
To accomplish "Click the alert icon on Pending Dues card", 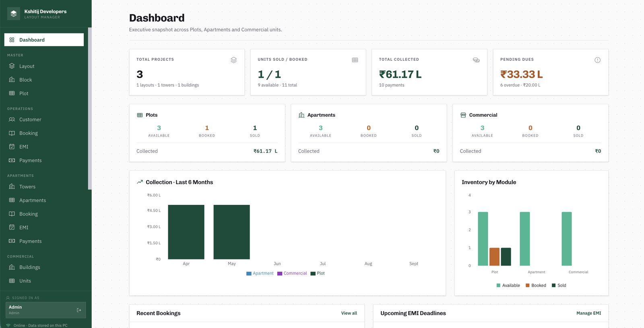I will pyautogui.click(x=597, y=60).
